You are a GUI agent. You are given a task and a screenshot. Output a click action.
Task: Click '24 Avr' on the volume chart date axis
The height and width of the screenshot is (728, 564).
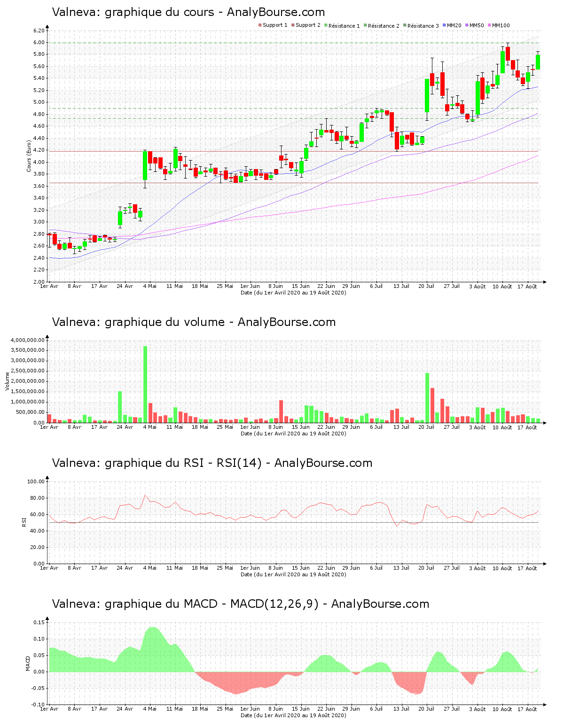point(125,427)
